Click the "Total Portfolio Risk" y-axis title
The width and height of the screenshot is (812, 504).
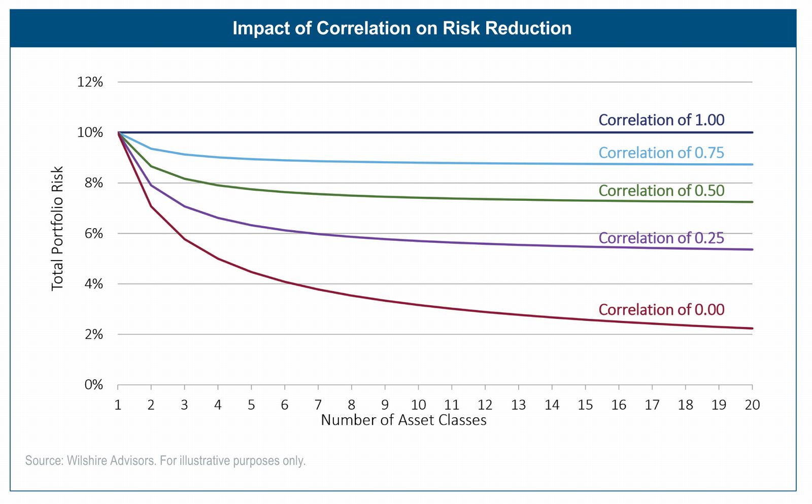(x=57, y=228)
